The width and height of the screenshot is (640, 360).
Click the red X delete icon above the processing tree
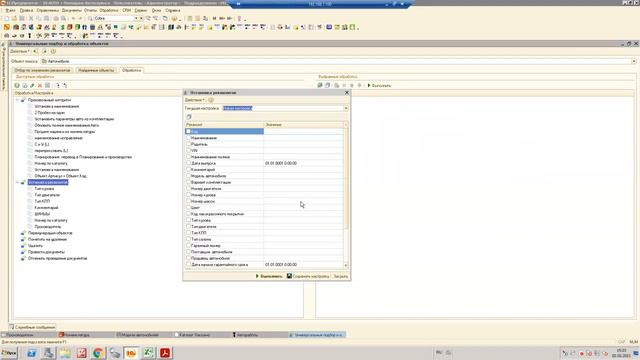(40, 85)
